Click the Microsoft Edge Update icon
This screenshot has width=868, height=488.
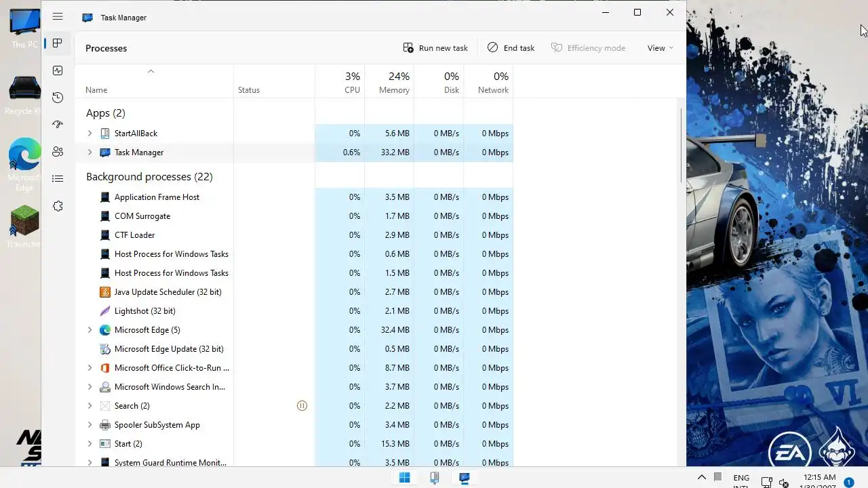[105, 349]
